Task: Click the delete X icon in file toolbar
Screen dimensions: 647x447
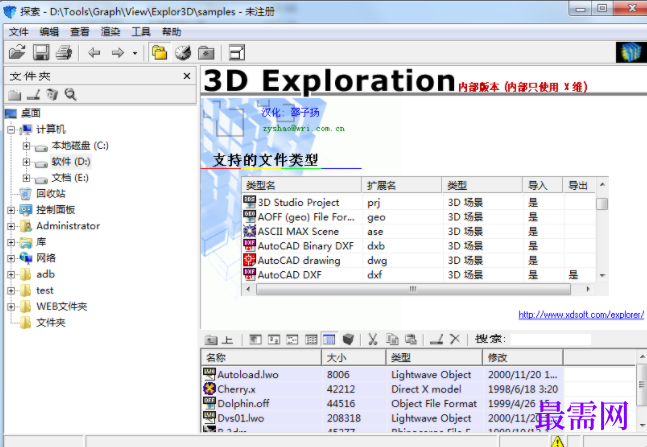Action: pos(455,339)
